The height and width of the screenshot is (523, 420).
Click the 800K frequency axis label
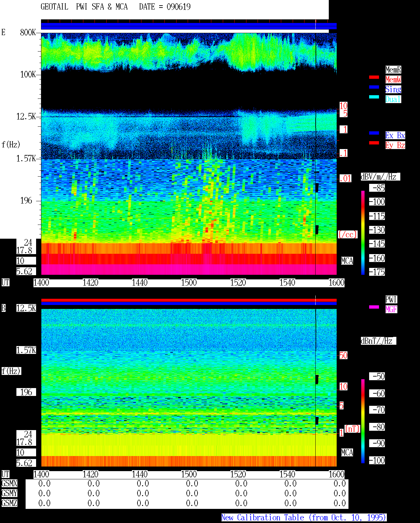tap(28, 32)
